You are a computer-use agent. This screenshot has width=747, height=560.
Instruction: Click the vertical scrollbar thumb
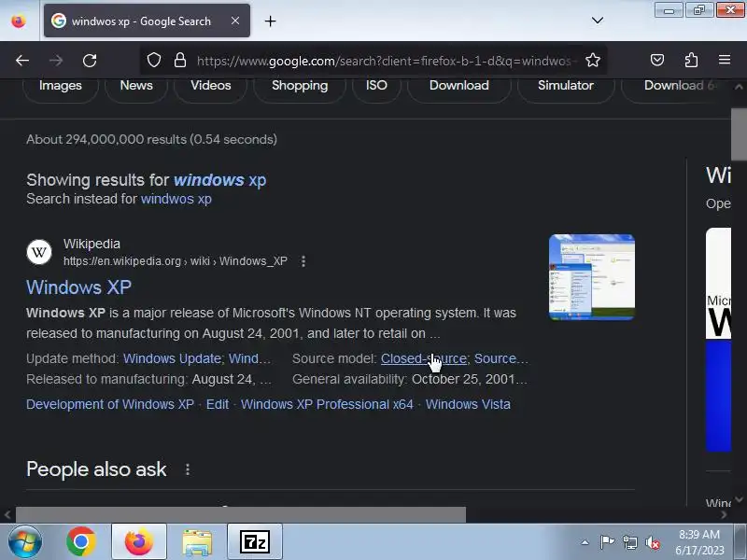click(739, 134)
